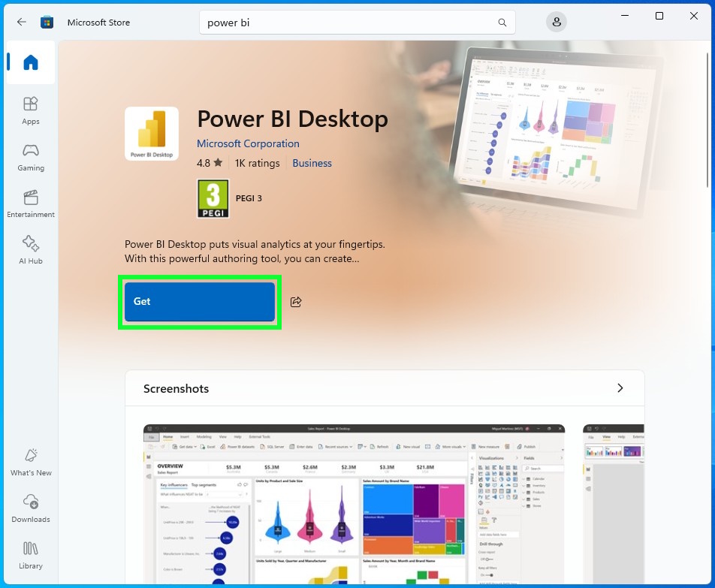Go to Entertainment section

[x=31, y=203]
